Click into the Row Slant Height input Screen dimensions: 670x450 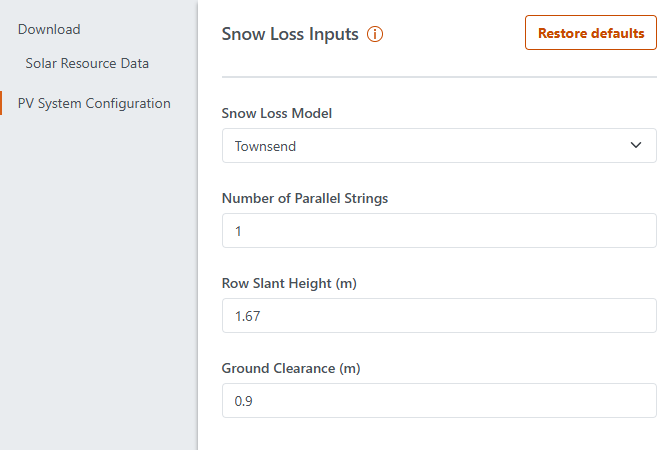pyautogui.click(x=438, y=316)
